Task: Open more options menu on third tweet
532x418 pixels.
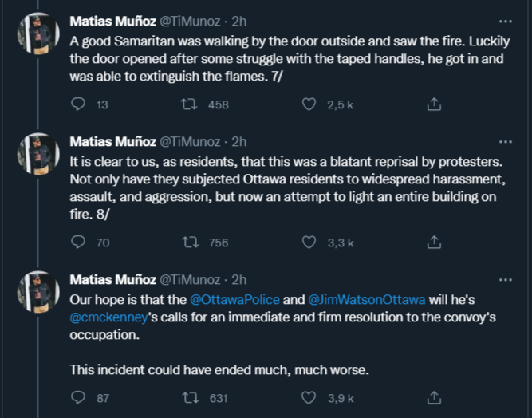Action: pyautogui.click(x=506, y=280)
